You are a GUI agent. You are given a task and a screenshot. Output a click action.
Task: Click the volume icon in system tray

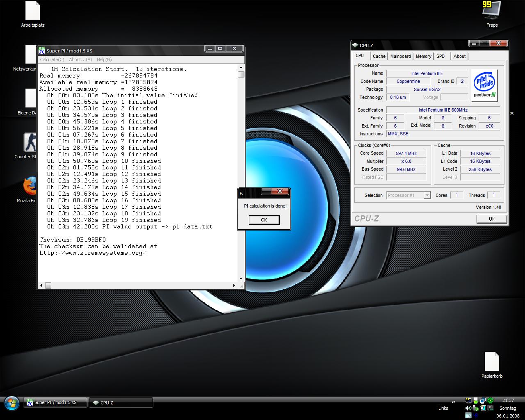coord(468,408)
